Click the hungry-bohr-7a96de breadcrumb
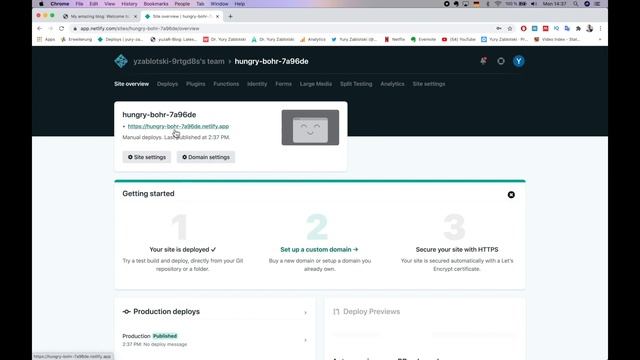Viewport: 640px width, 360px height. 271,61
